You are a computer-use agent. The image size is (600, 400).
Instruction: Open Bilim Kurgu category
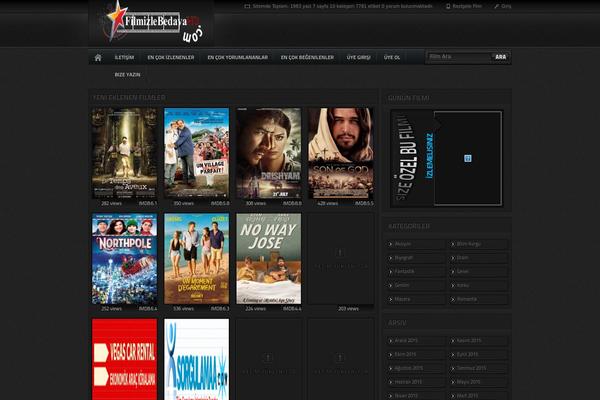coord(469,244)
